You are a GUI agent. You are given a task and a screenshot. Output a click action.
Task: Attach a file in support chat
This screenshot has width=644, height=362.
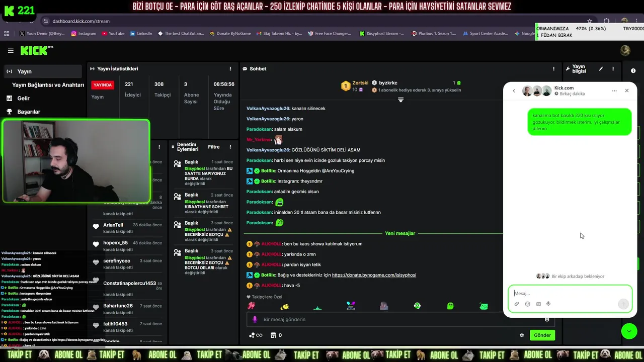pyautogui.click(x=517, y=304)
